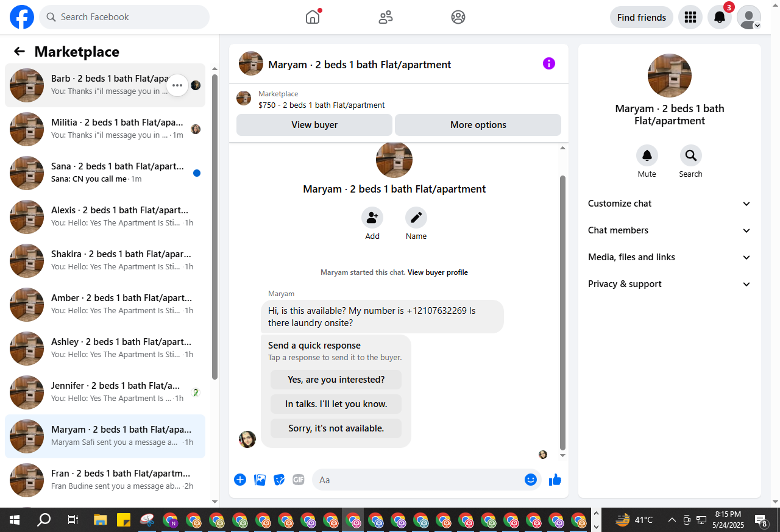
Task: Click the Facebook logo
Action: point(22,17)
